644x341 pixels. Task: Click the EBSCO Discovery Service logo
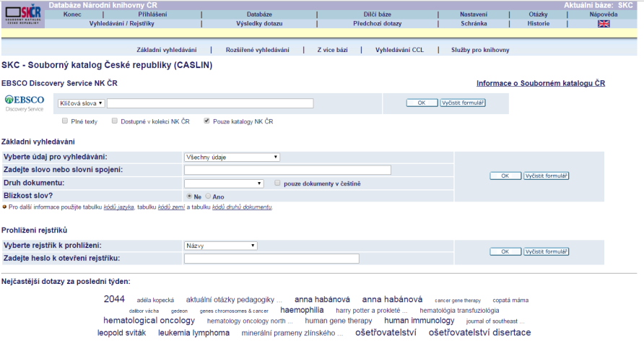pos(25,103)
